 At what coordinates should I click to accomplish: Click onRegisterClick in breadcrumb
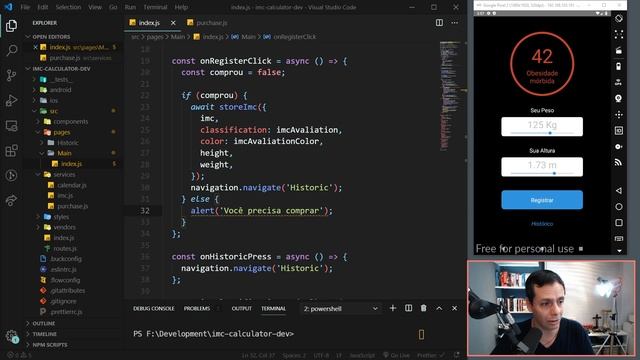(294, 37)
